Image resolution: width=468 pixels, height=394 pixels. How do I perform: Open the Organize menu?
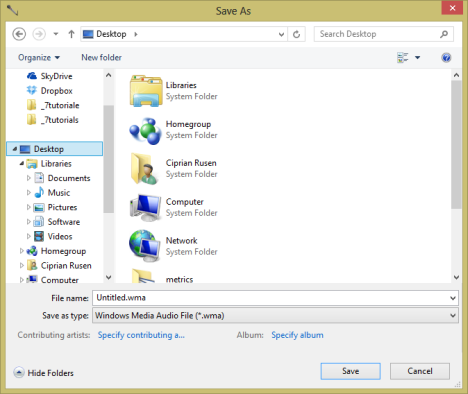point(39,57)
